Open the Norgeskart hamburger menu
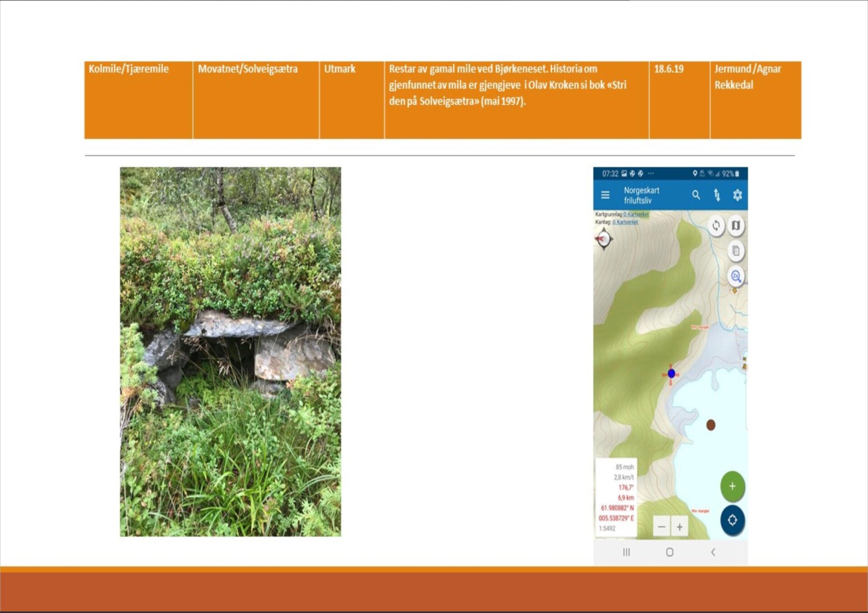 point(605,195)
